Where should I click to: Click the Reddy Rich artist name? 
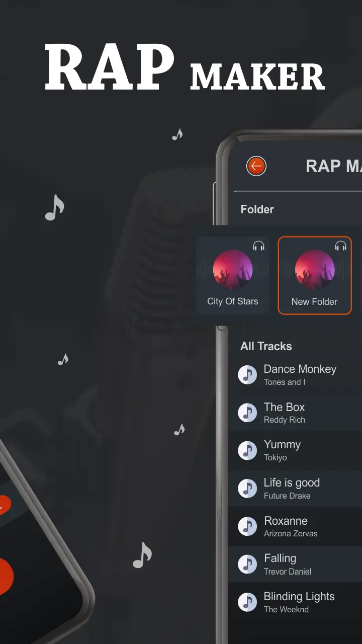pos(285,420)
